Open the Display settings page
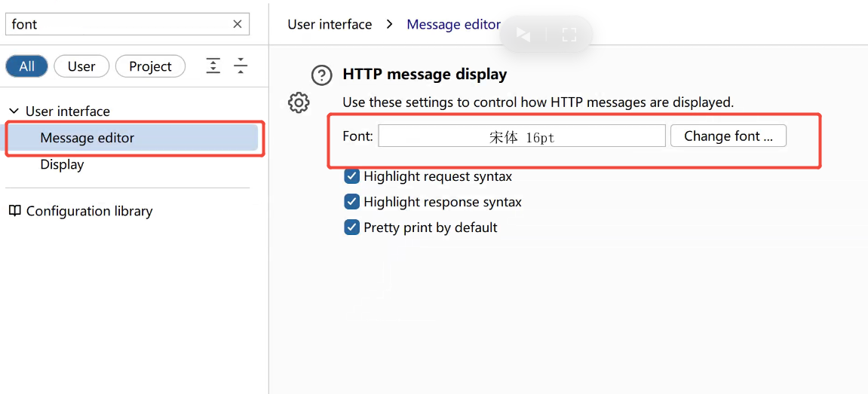The width and height of the screenshot is (868, 394). pos(62,164)
